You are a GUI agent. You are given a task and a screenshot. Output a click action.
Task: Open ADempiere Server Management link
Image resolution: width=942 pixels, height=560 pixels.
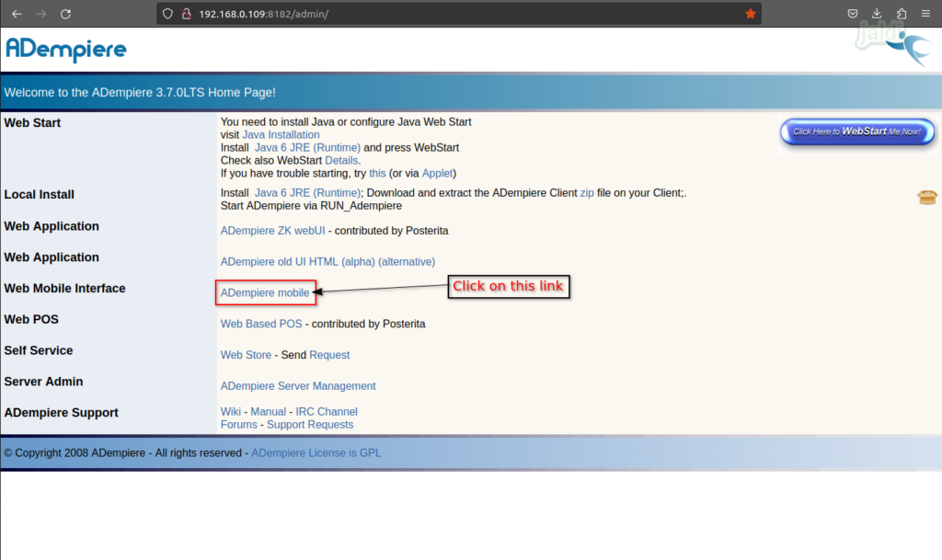298,386
